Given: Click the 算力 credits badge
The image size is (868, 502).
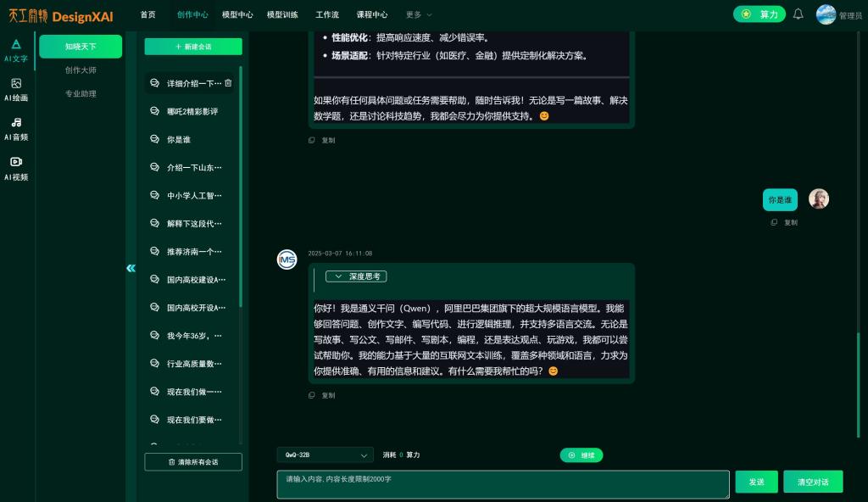Looking at the screenshot, I should click(x=759, y=14).
